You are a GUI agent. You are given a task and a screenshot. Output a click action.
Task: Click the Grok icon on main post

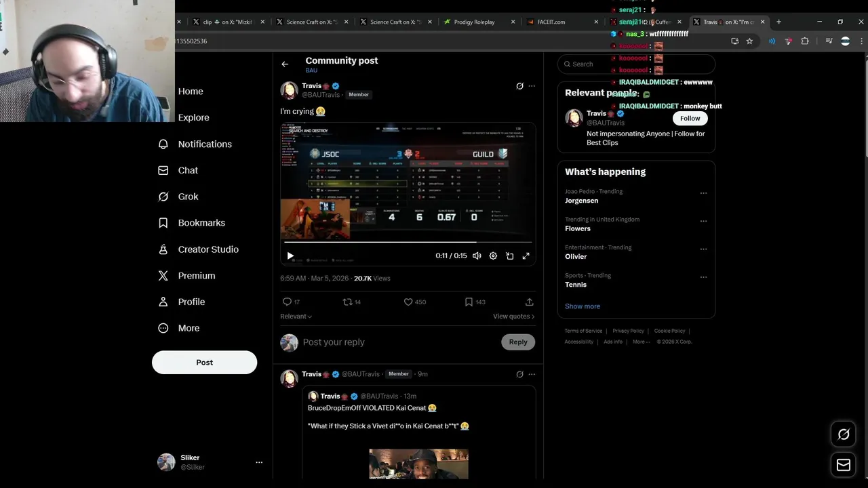(519, 86)
